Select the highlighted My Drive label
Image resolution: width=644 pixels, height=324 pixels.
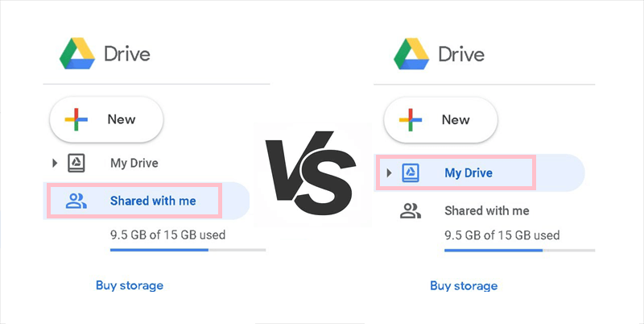pyautogui.click(x=469, y=172)
